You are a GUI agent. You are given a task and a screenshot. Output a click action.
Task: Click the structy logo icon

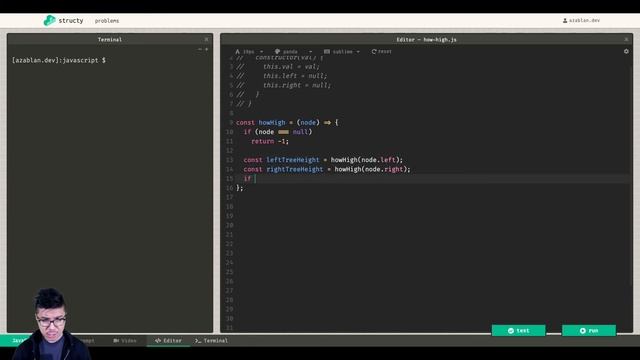pyautogui.click(x=49, y=20)
